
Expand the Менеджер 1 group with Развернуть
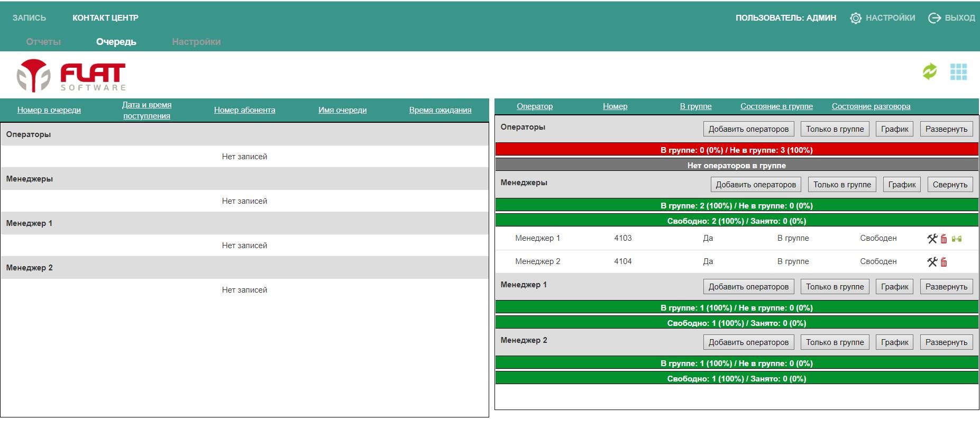pyautogui.click(x=946, y=287)
